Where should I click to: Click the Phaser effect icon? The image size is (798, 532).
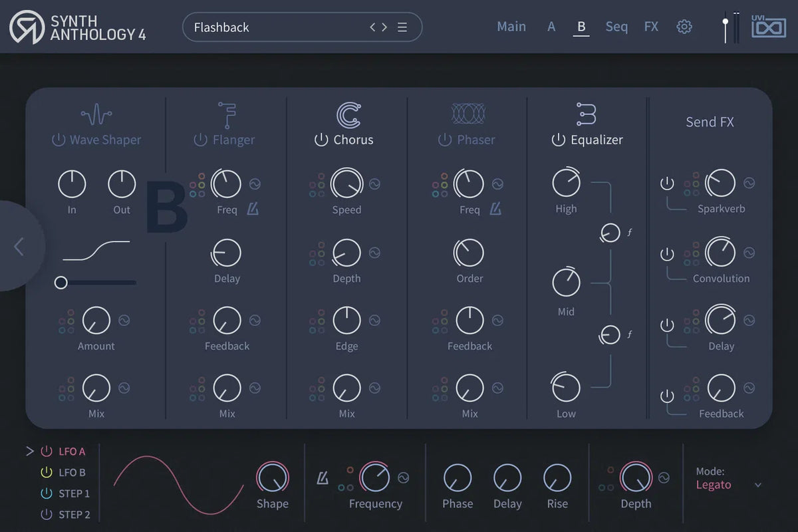pyautogui.click(x=469, y=113)
